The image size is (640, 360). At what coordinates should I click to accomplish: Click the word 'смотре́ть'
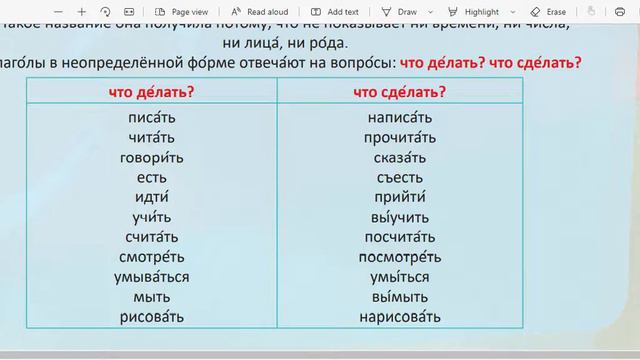tap(152, 257)
